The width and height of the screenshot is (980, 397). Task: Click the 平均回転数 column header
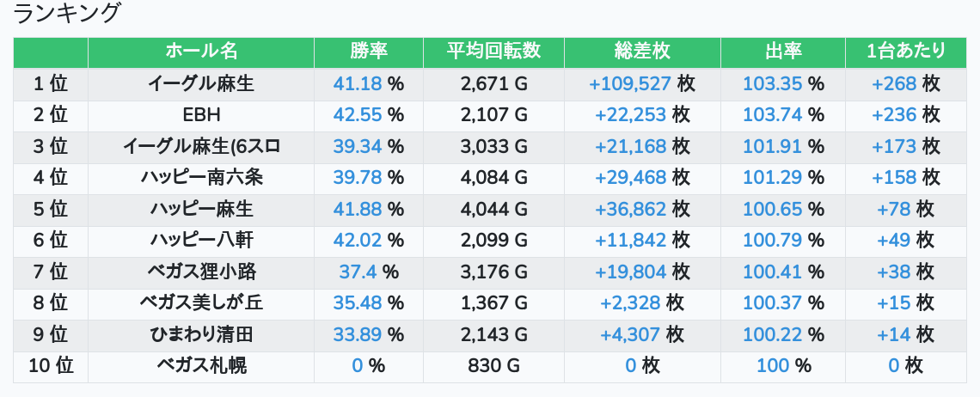493,52
